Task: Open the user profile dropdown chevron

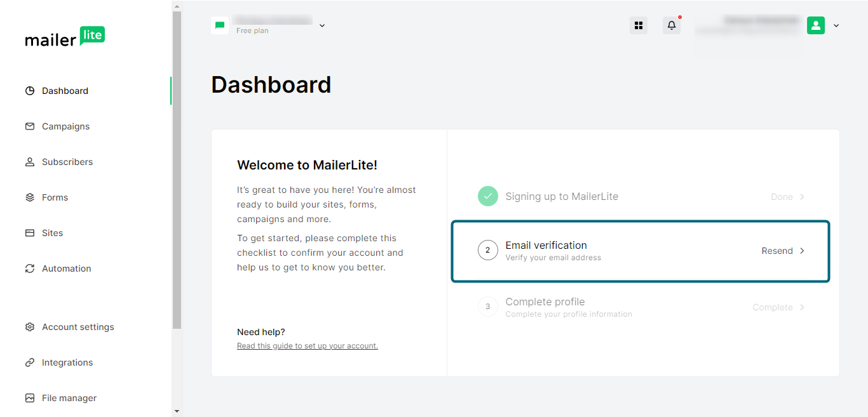Action: pos(836,25)
